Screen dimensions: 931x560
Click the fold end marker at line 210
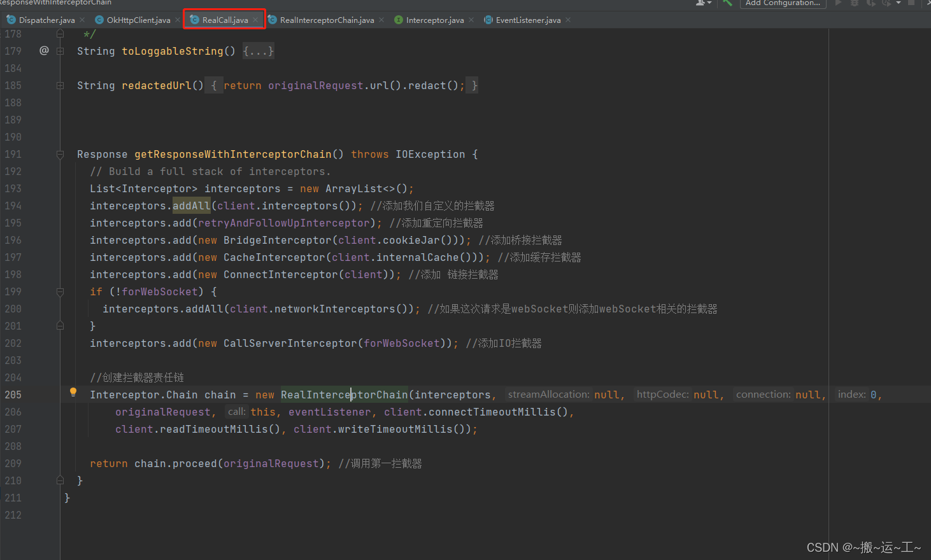pyautogui.click(x=60, y=480)
